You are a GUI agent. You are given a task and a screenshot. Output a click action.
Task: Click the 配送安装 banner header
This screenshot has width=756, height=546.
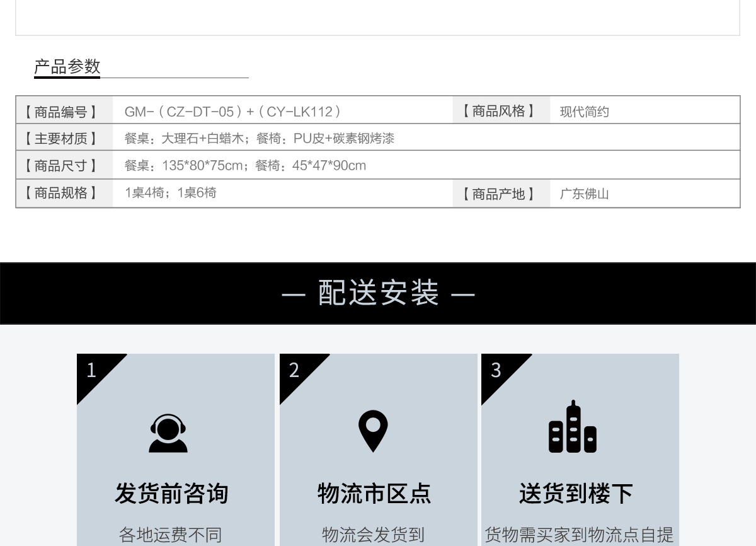378,294
